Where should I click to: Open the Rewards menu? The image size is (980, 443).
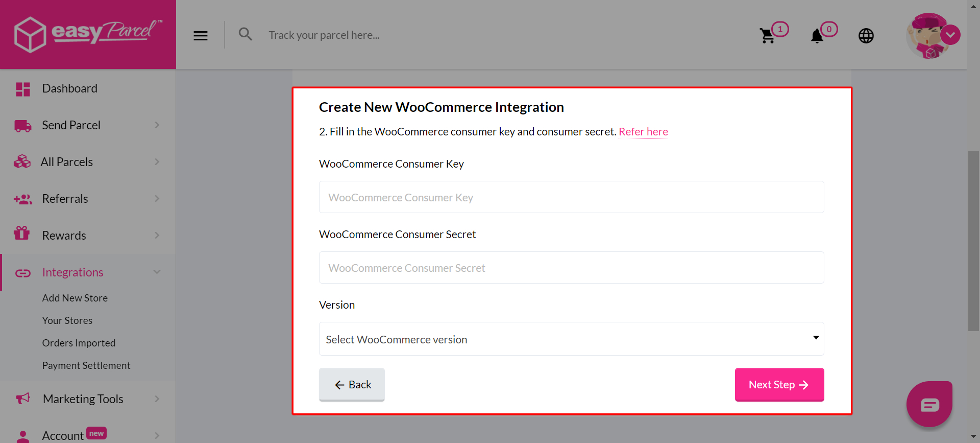click(64, 236)
